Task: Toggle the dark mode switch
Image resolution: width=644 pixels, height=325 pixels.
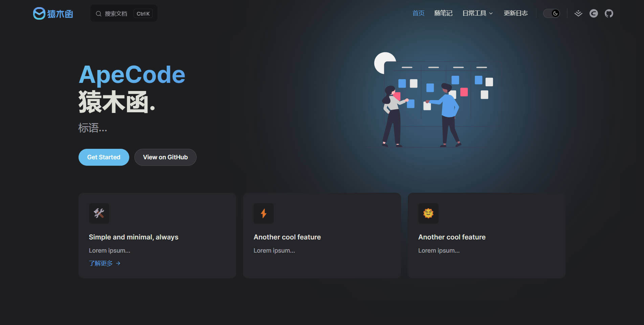Action: (551, 13)
